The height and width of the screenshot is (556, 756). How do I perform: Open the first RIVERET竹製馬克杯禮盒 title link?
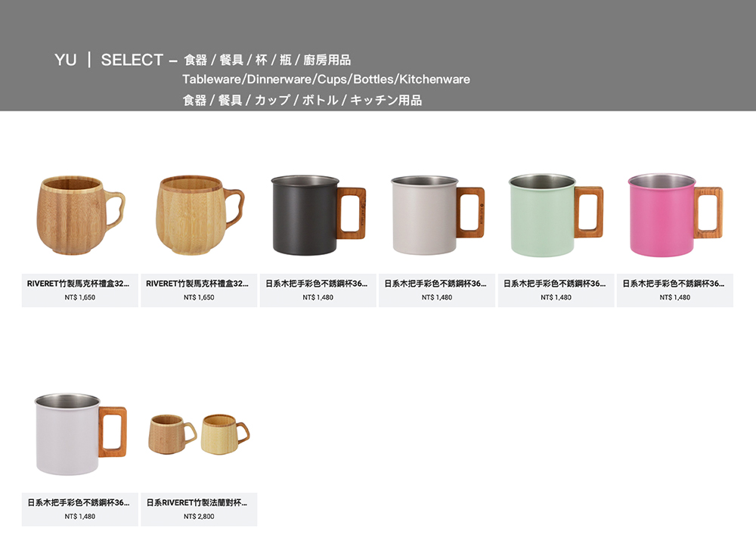(x=78, y=284)
